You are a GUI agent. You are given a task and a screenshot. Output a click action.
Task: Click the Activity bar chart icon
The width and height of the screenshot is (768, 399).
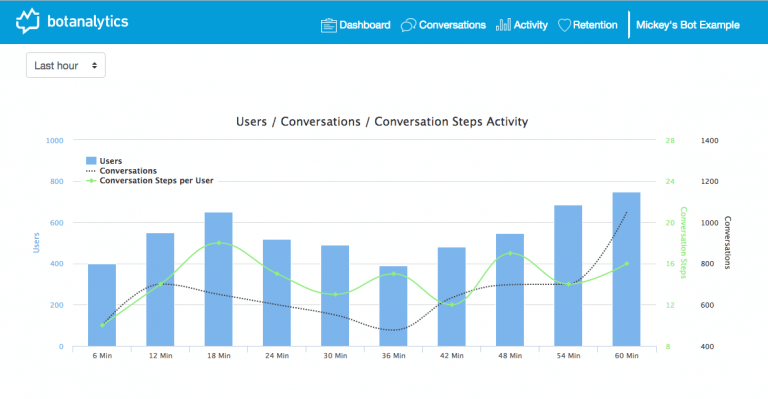(x=503, y=25)
